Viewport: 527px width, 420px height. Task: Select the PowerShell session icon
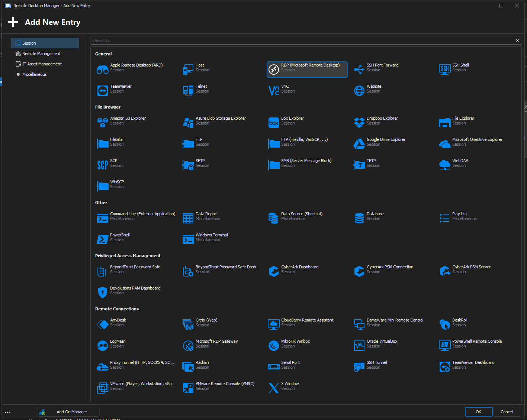coord(102,239)
